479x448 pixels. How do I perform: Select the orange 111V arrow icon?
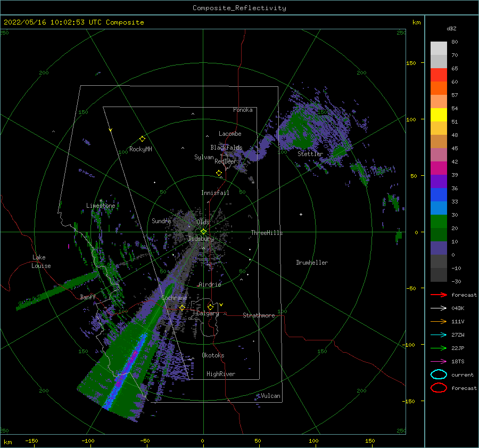coord(439,321)
